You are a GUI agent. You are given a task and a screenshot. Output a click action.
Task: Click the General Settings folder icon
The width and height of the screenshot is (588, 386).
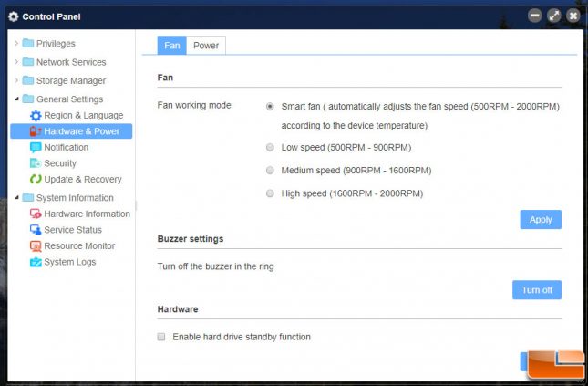click(x=28, y=99)
